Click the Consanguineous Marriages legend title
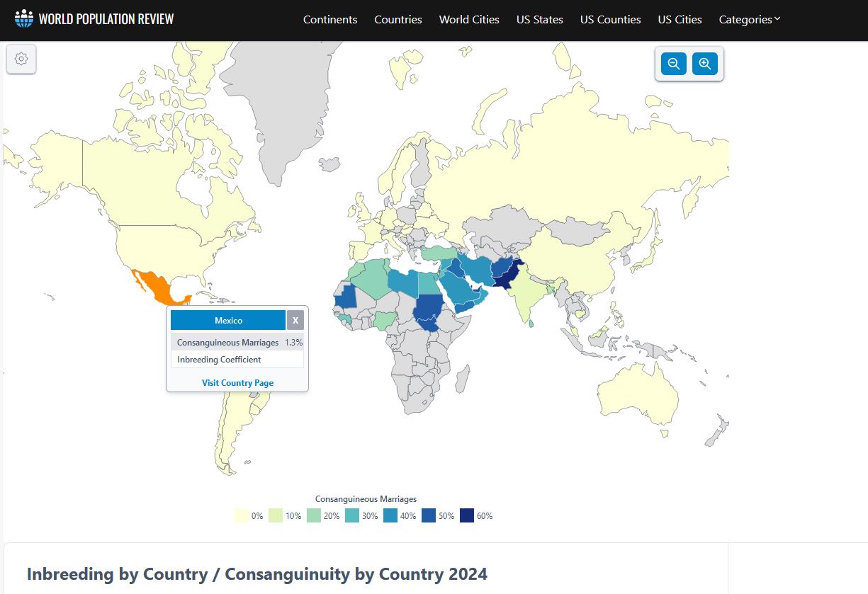The width and height of the screenshot is (868, 594). pyautogui.click(x=366, y=499)
